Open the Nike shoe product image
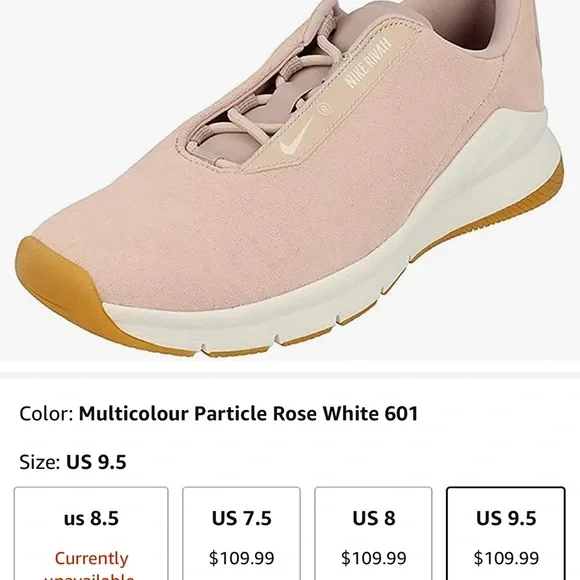This screenshot has width=580, height=580. (x=290, y=180)
